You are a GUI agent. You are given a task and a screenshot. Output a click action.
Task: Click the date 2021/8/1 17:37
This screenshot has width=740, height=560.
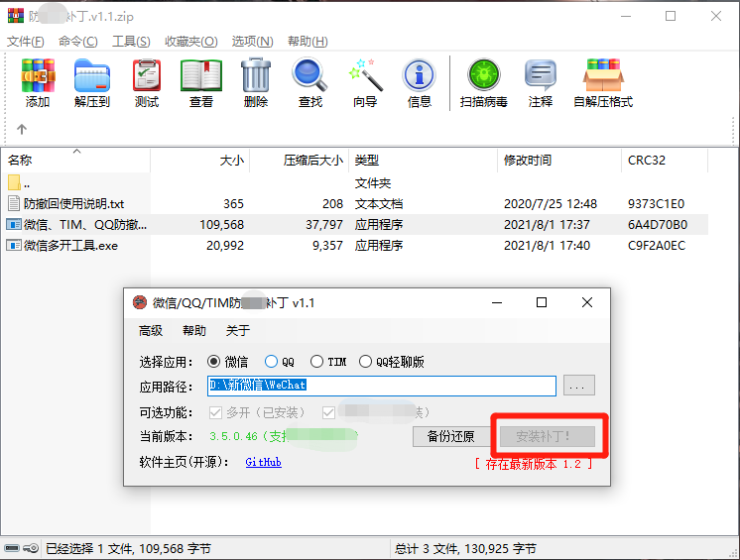(x=547, y=225)
